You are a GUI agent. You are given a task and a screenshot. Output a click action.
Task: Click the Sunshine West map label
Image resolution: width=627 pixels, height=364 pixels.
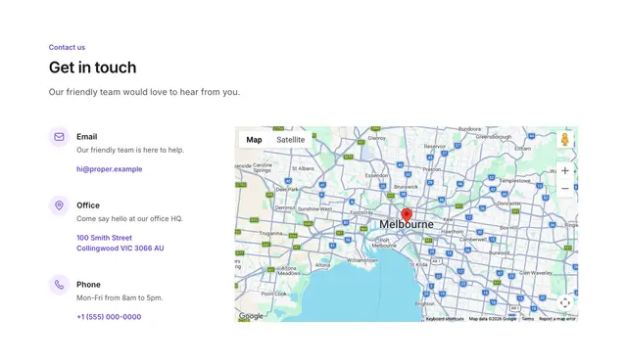pyautogui.click(x=314, y=209)
